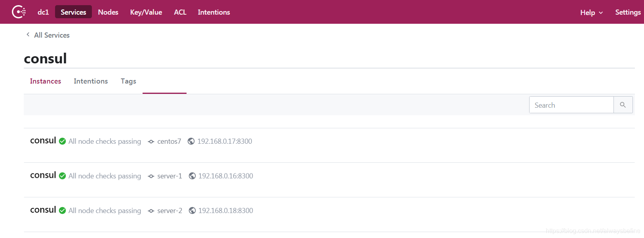The image size is (644, 238).
Task: Switch to the service Intentions tab
Action: pos(91,81)
